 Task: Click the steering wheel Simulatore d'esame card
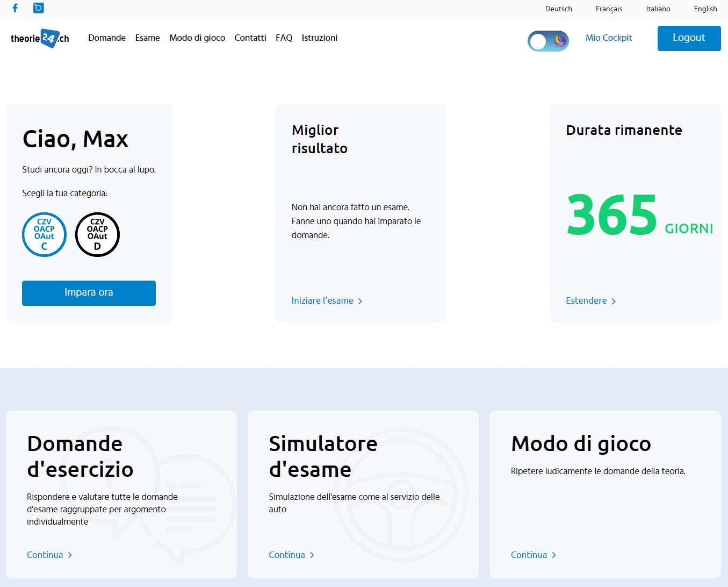coord(363,494)
